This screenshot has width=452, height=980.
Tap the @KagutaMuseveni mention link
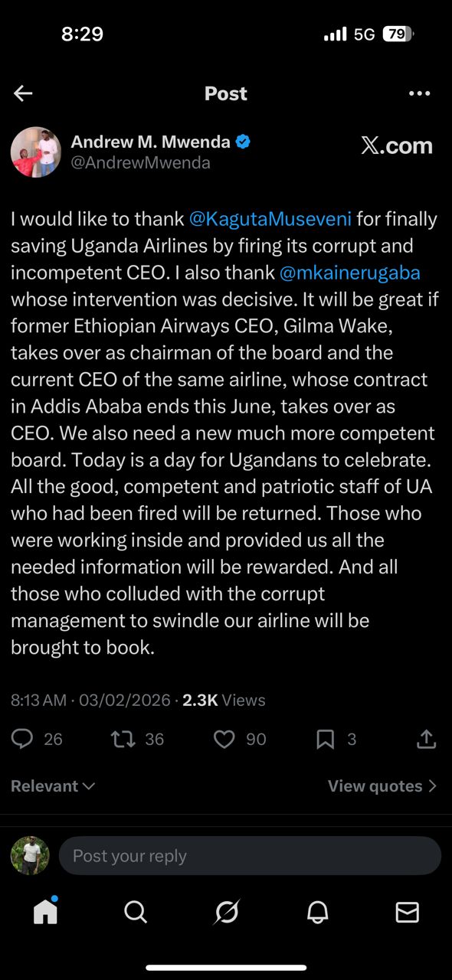[270, 219]
